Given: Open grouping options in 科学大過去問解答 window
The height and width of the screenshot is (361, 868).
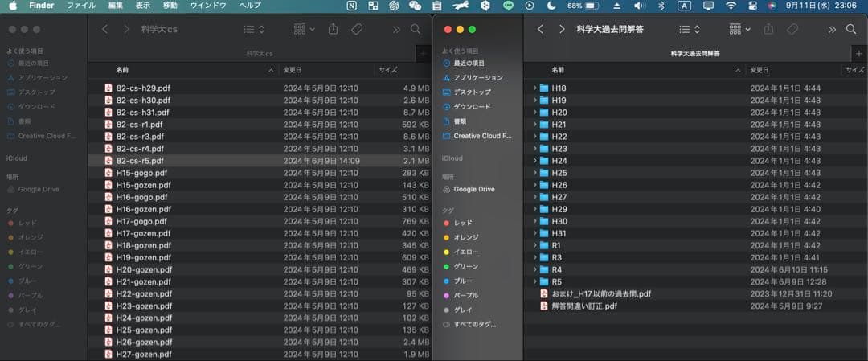Looking at the screenshot, I should pyautogui.click(x=739, y=29).
